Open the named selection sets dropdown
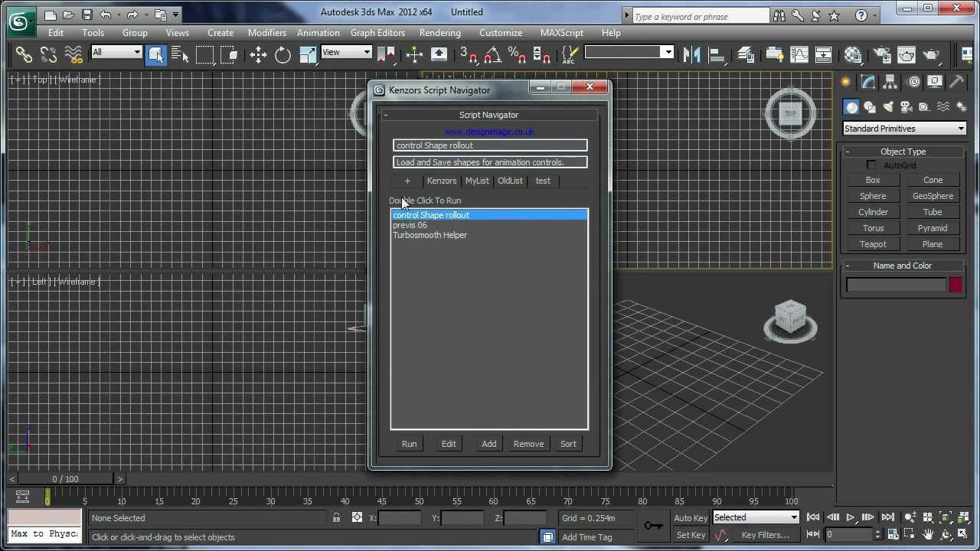The width and height of the screenshot is (980, 551). (x=629, y=52)
